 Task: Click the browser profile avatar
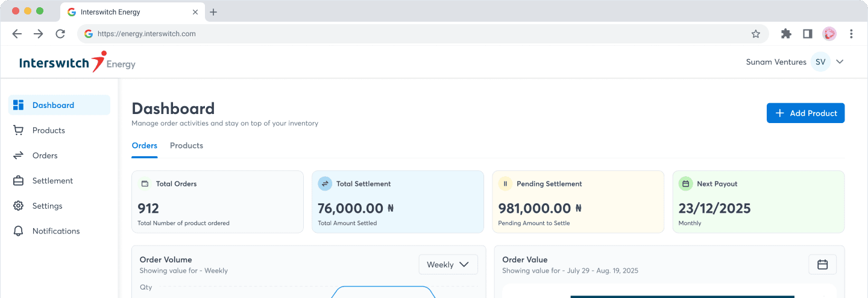(x=829, y=34)
